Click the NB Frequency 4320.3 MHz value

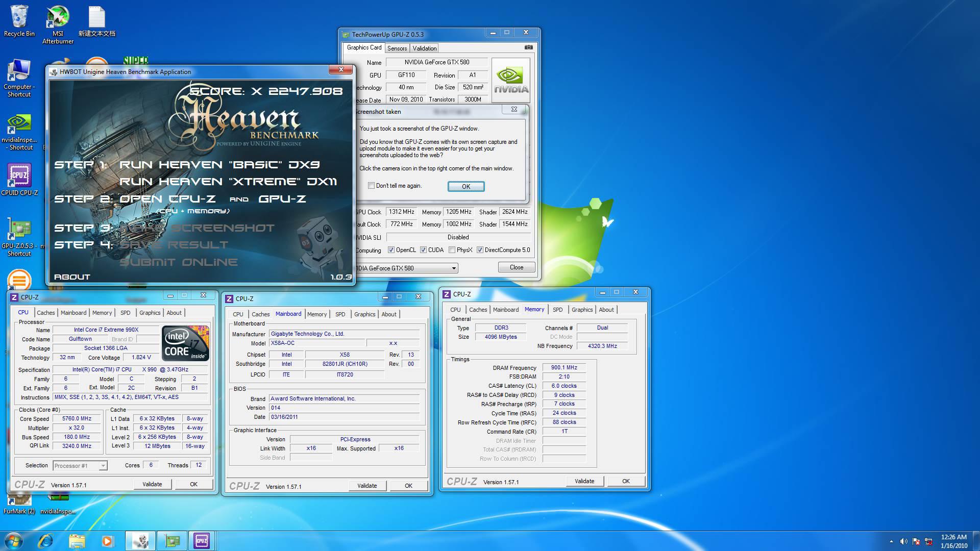pyautogui.click(x=602, y=346)
